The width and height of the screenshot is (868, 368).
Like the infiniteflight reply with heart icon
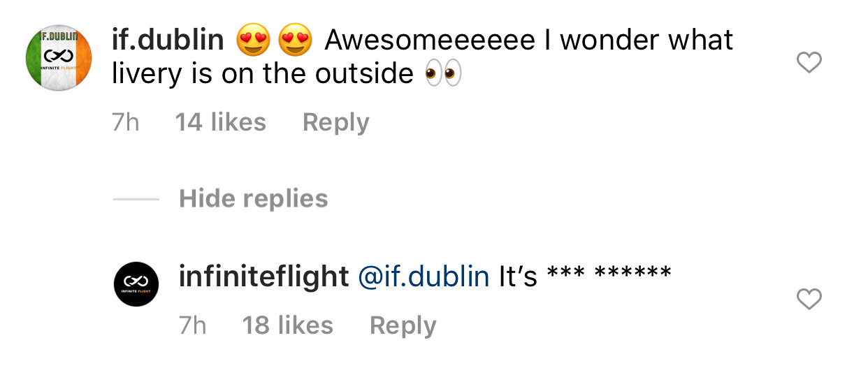809,300
